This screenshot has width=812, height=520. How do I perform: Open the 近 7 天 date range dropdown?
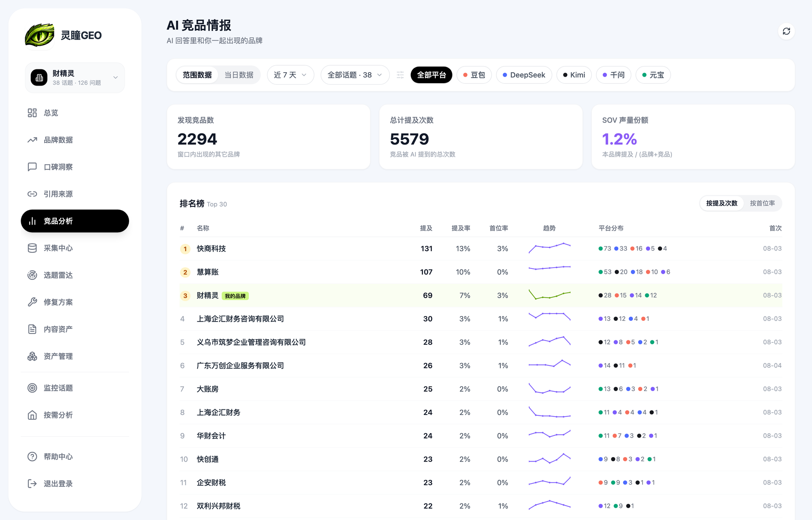pyautogui.click(x=290, y=75)
